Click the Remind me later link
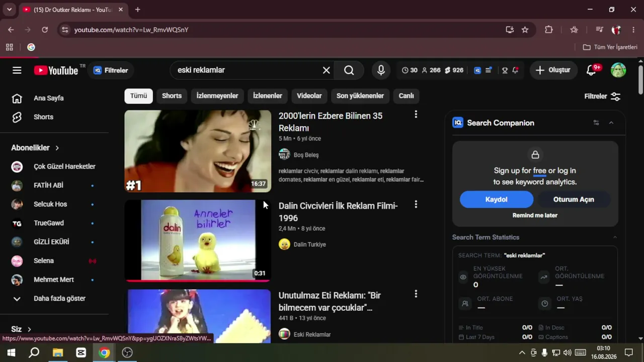644x362 pixels. pos(535,215)
